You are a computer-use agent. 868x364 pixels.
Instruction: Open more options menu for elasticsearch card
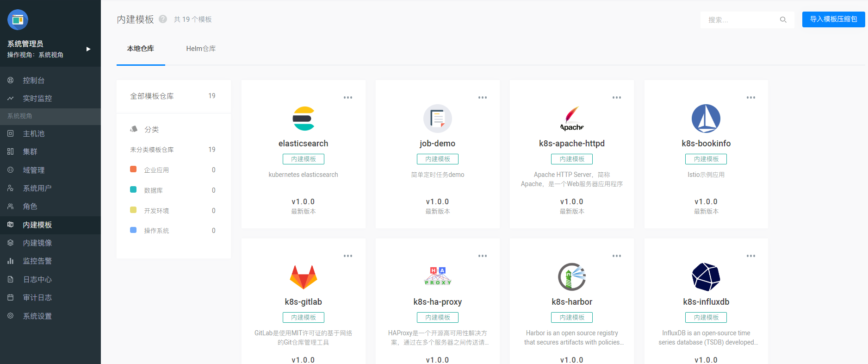pyautogui.click(x=348, y=98)
